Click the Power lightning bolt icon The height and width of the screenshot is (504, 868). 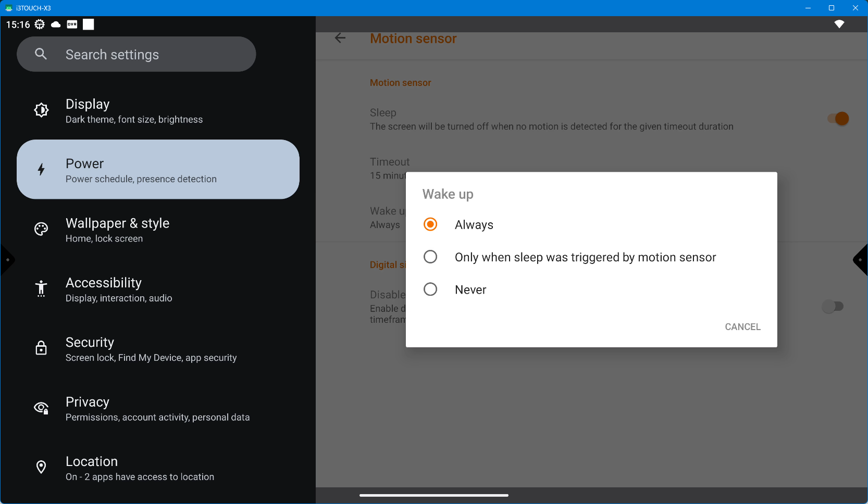click(41, 170)
